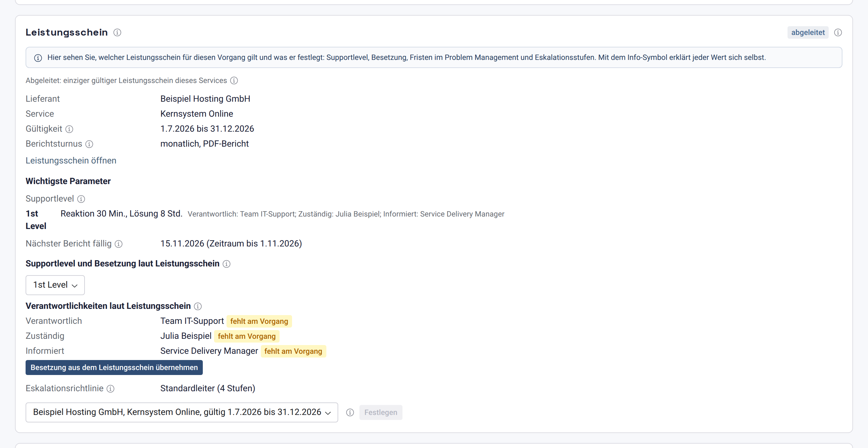The width and height of the screenshot is (868, 448).
Task: Open the Eskalationsrichtlinie info icon
Action: (x=110, y=388)
